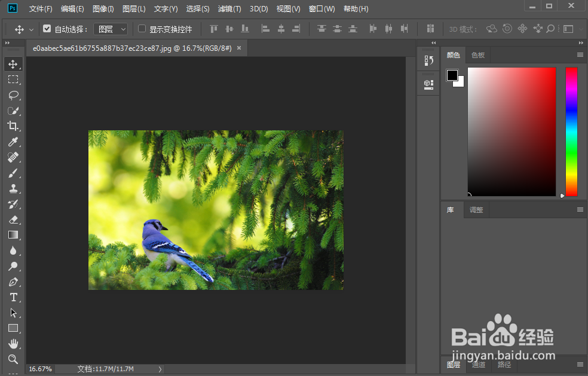Select the Spot Healing Brush tool
Screen dimensions: 588x376
pos(13,157)
